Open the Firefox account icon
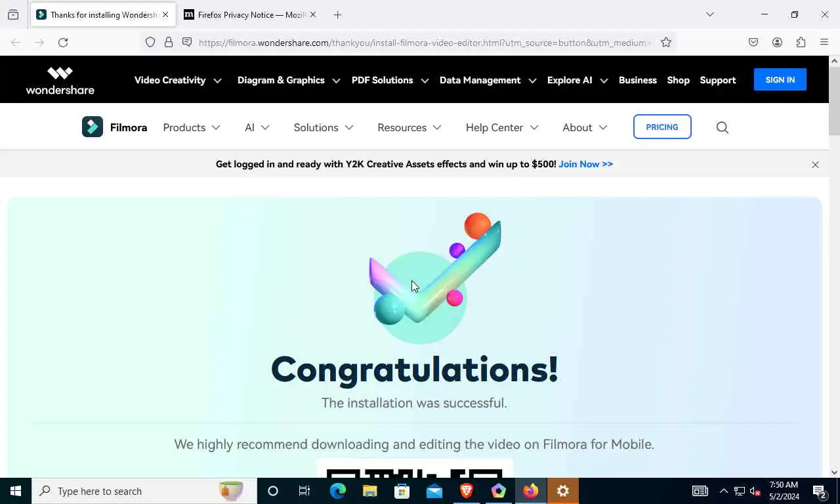 click(x=777, y=43)
